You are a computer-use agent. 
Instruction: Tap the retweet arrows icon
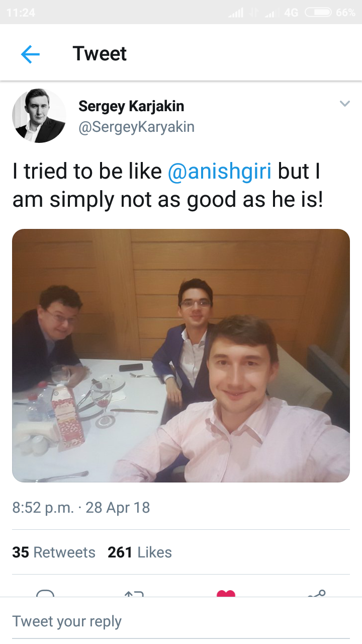(134, 594)
